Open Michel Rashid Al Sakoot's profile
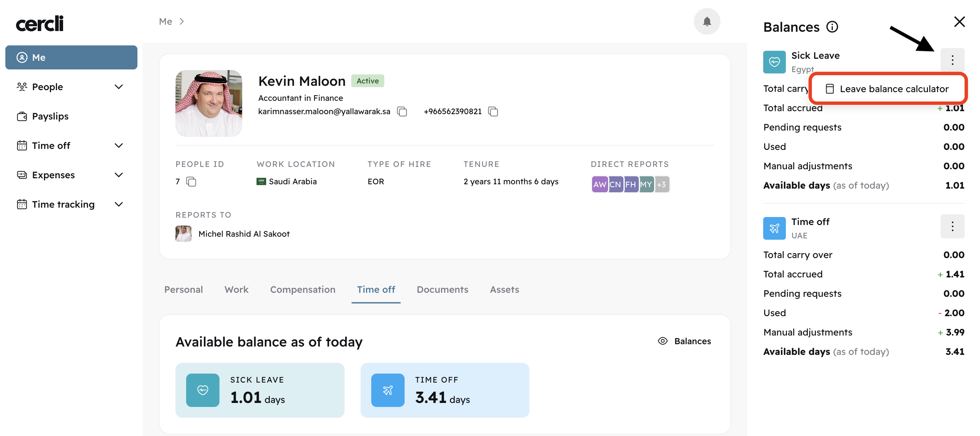This screenshot has width=980, height=436. [x=243, y=234]
